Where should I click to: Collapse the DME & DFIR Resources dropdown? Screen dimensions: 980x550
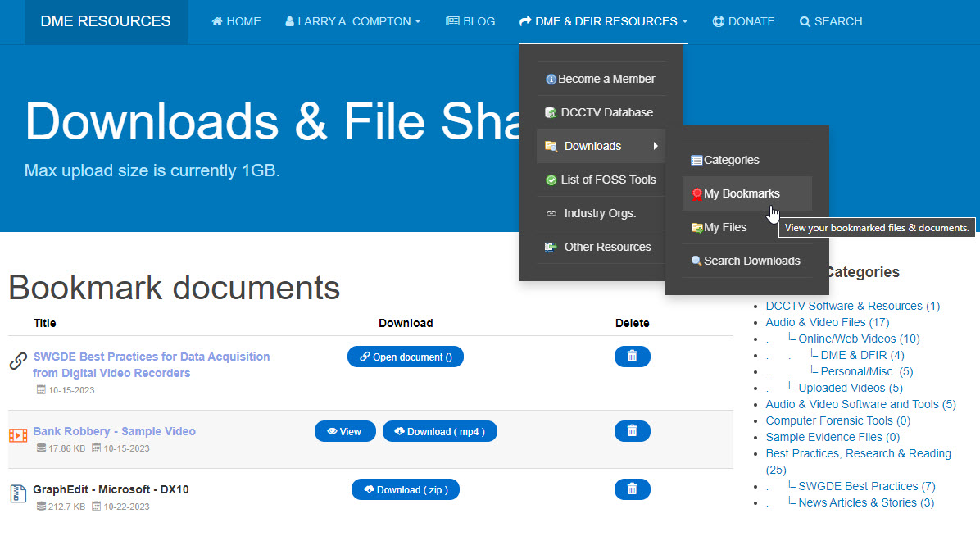(x=604, y=22)
